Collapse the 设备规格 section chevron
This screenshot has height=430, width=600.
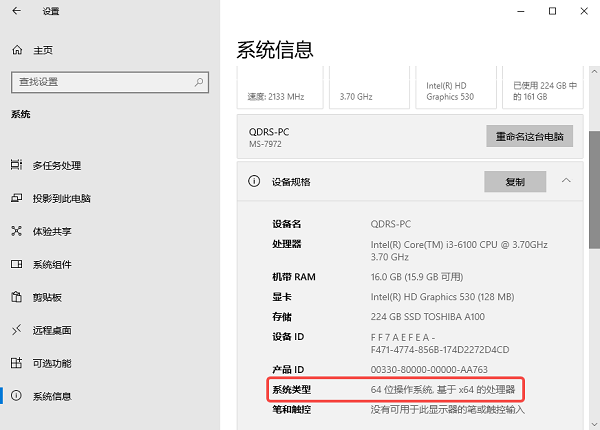pyautogui.click(x=566, y=181)
